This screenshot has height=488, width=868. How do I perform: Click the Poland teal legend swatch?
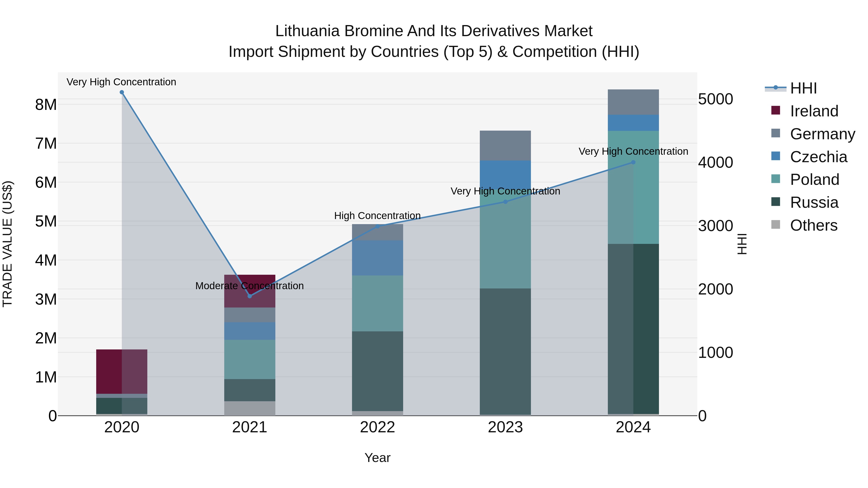776,179
